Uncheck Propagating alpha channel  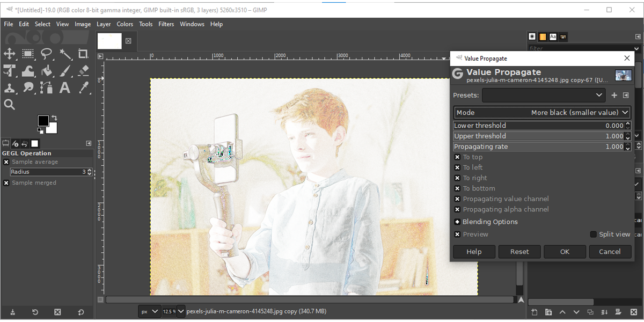pyautogui.click(x=457, y=209)
